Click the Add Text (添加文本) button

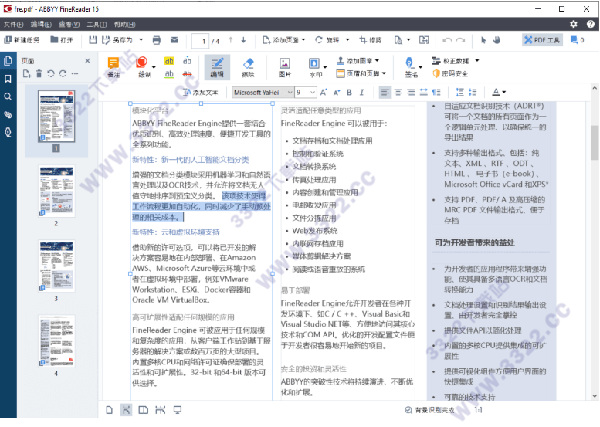(201, 92)
